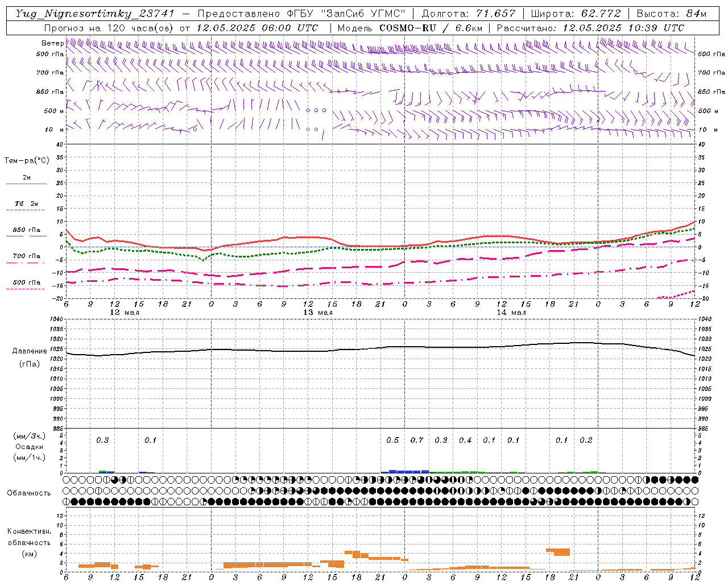Click the Ветер wind panel label

pyautogui.click(x=52, y=43)
